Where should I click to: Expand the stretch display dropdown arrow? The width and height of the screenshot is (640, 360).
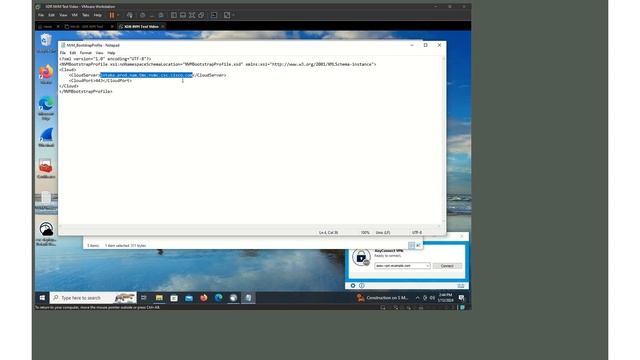point(233,15)
